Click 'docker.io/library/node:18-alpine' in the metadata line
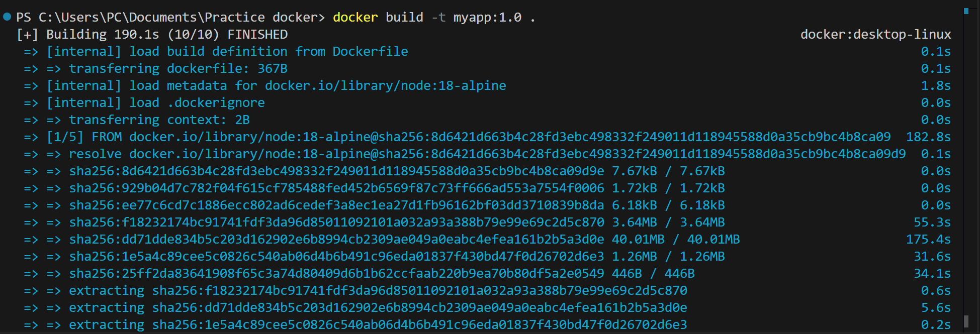This screenshot has width=980, height=334. [x=385, y=86]
